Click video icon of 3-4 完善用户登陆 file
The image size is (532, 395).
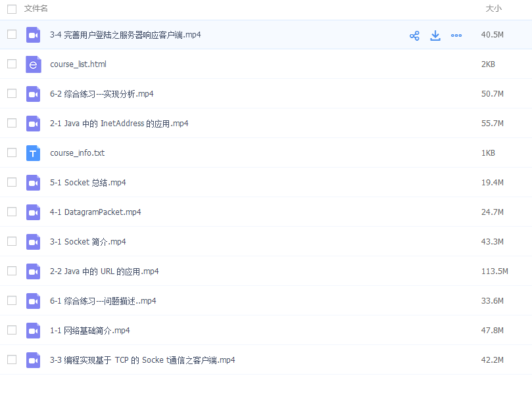pyautogui.click(x=34, y=35)
